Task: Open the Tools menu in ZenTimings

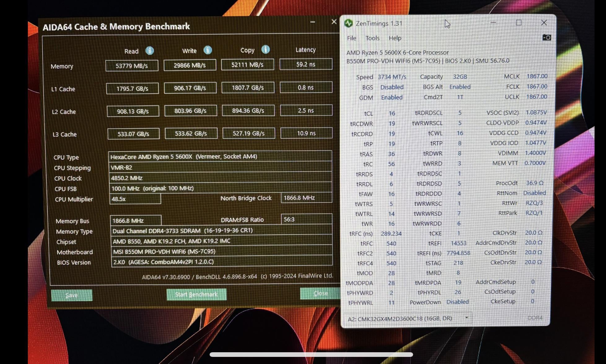Action: 372,38
